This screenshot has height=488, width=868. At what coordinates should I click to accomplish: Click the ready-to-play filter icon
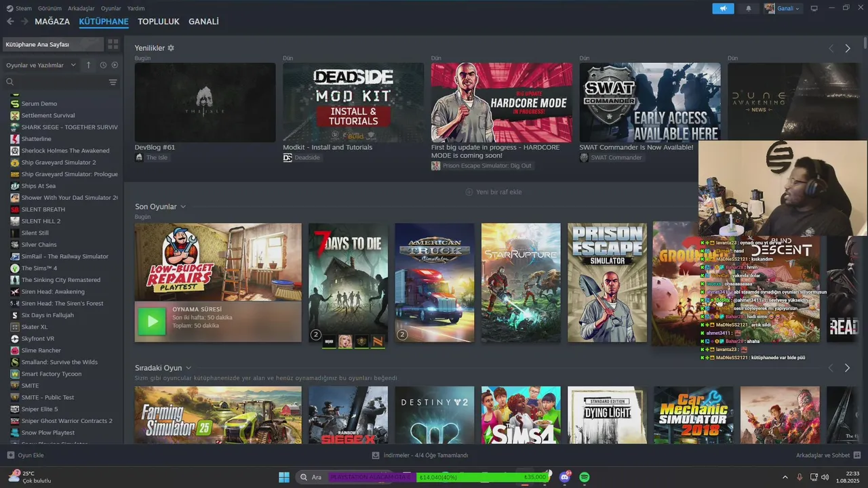[115, 65]
